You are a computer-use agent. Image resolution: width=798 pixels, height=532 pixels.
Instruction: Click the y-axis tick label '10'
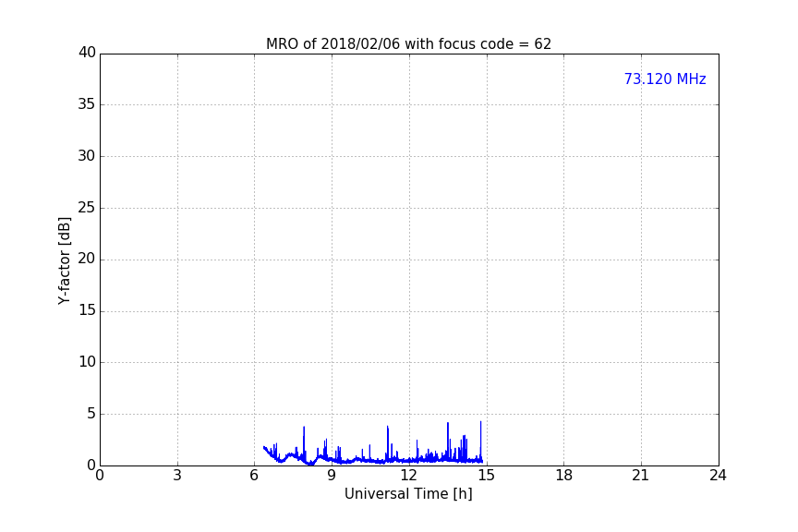coord(87,362)
